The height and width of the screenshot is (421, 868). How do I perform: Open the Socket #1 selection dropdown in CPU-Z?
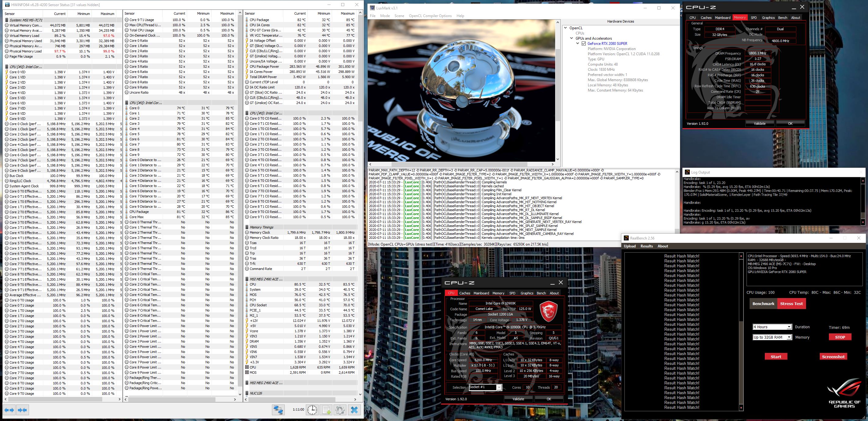click(499, 387)
